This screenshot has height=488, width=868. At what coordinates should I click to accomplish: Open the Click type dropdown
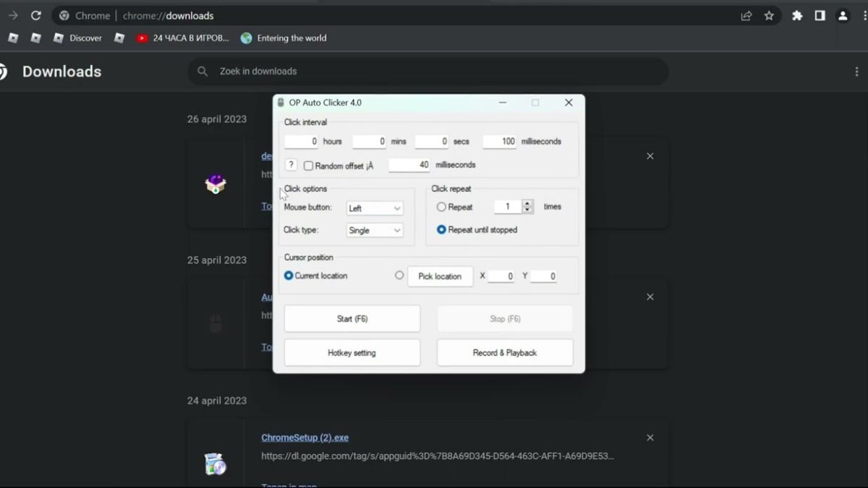click(374, 230)
